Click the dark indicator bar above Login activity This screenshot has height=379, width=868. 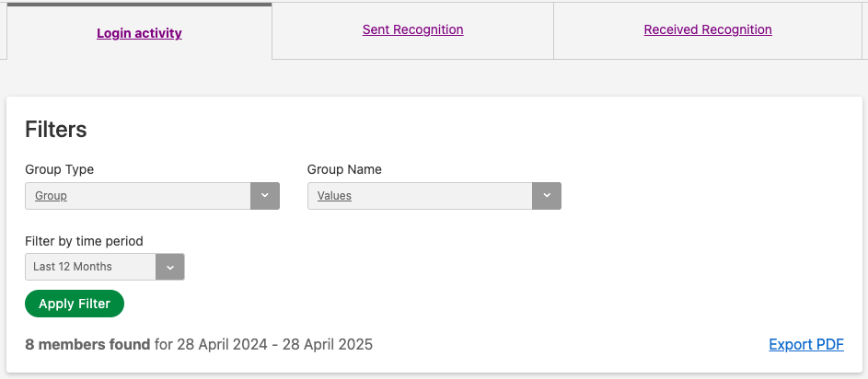tap(139, 5)
